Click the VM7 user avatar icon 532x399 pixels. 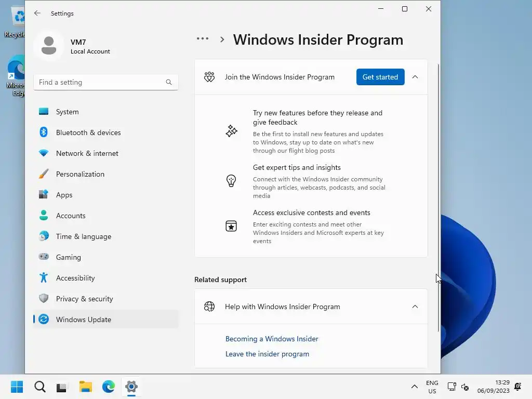[49, 46]
